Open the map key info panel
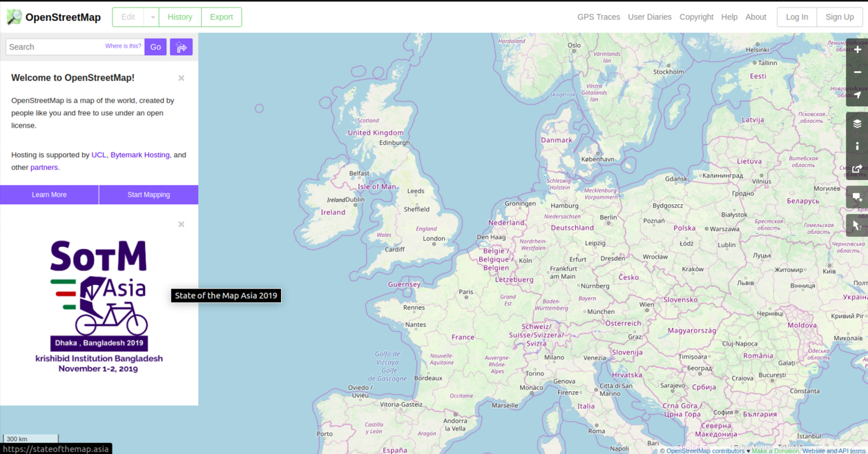The image size is (868, 454). (858, 146)
